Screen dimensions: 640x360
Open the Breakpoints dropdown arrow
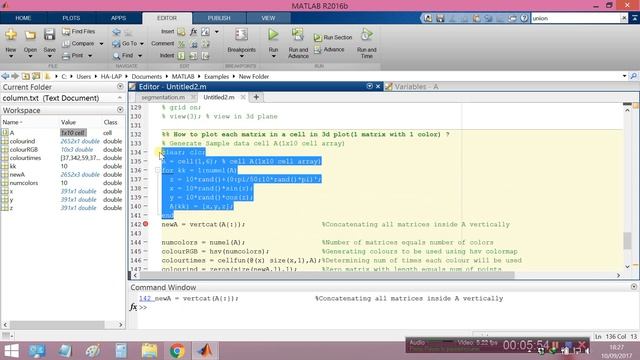pyautogui.click(x=241, y=56)
